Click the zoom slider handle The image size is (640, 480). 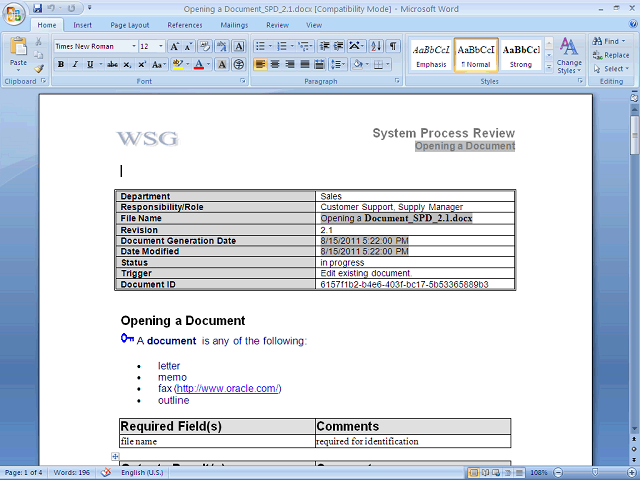point(595,473)
